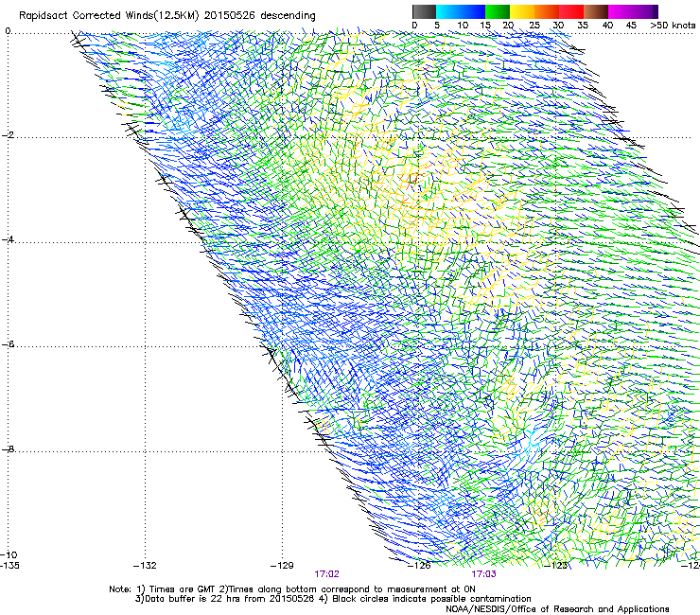
Task: Click the green 15-20 knots legend swatch
Action: point(498,11)
